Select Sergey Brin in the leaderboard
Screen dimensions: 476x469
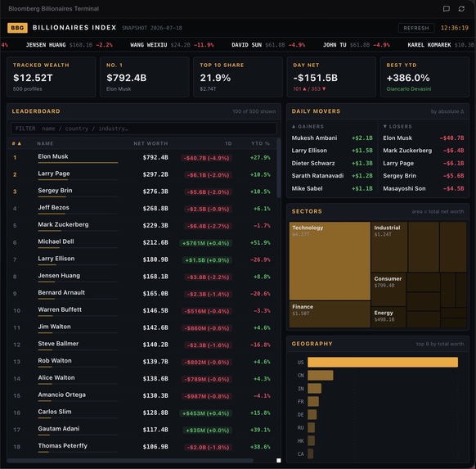pyautogui.click(x=142, y=192)
